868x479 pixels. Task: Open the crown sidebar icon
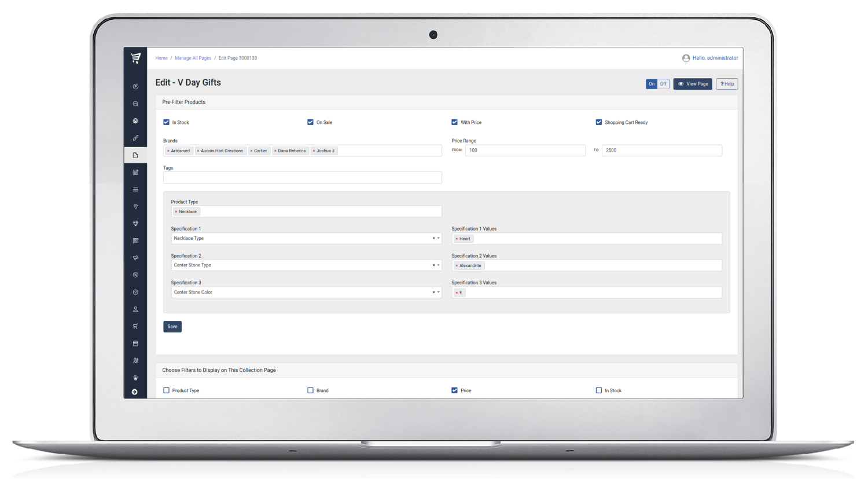(x=135, y=378)
